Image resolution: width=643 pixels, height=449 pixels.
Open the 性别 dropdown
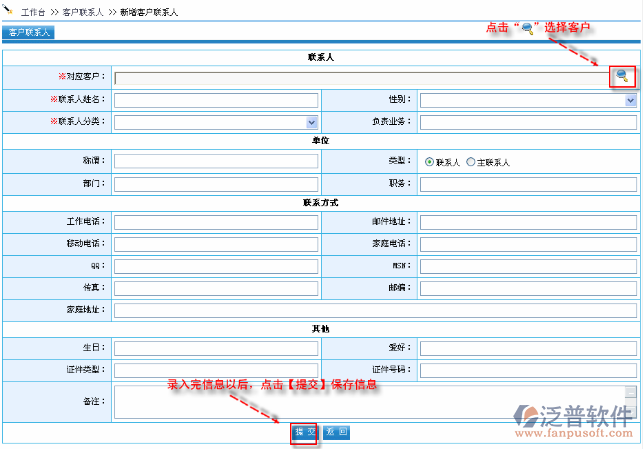[x=630, y=100]
